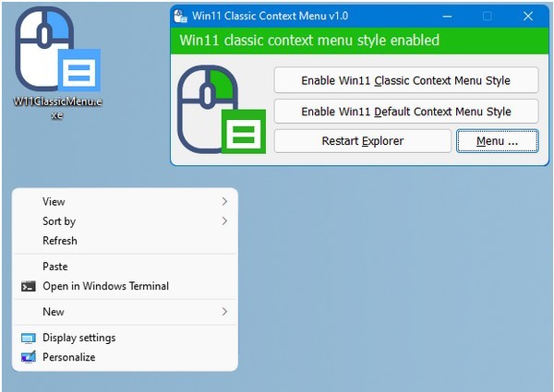Viewport: 554px width, 392px height.
Task: Click the Windows Terminal icon in context menu
Action: pyautogui.click(x=28, y=287)
